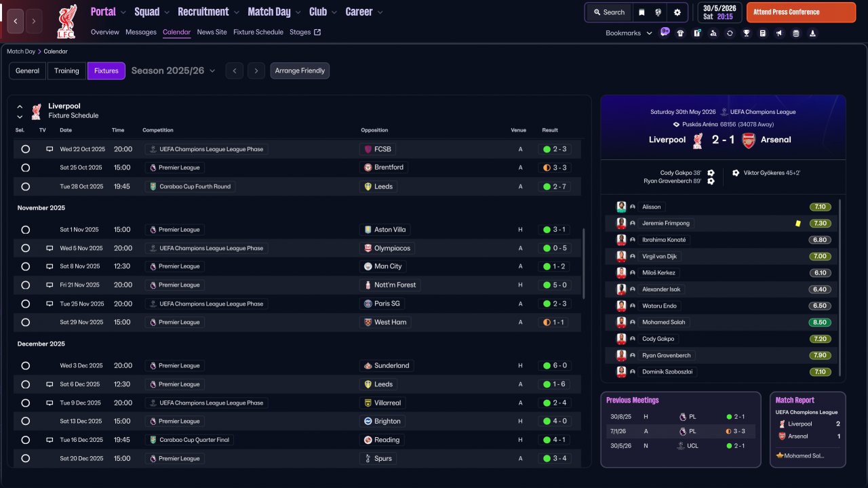
Task: Click the TV icon on FCSB fixture row
Action: 50,149
